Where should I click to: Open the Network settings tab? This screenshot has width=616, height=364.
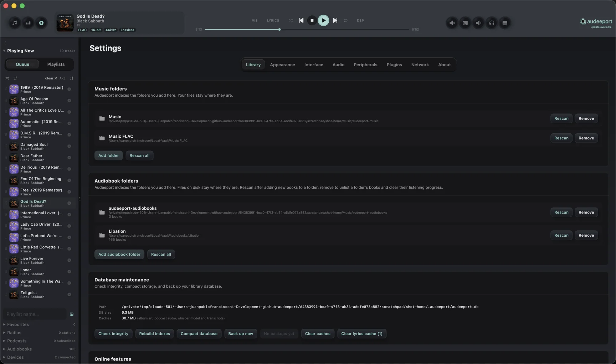click(x=420, y=65)
